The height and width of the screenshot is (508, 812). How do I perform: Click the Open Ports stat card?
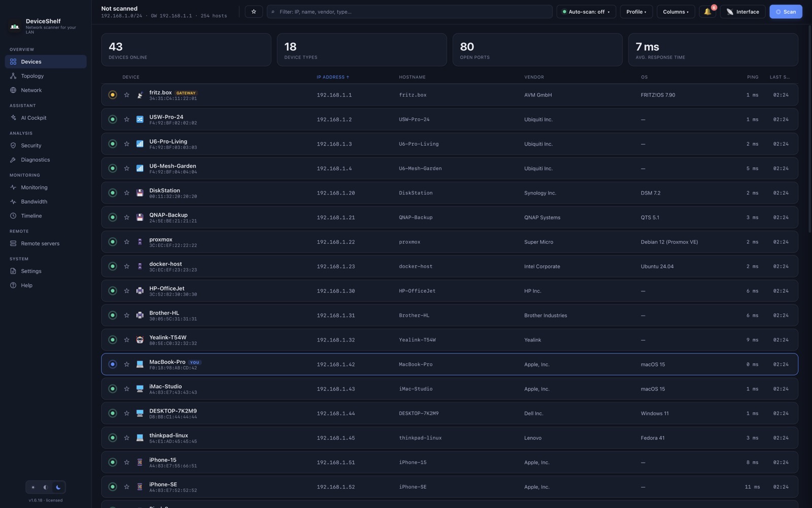coord(537,50)
